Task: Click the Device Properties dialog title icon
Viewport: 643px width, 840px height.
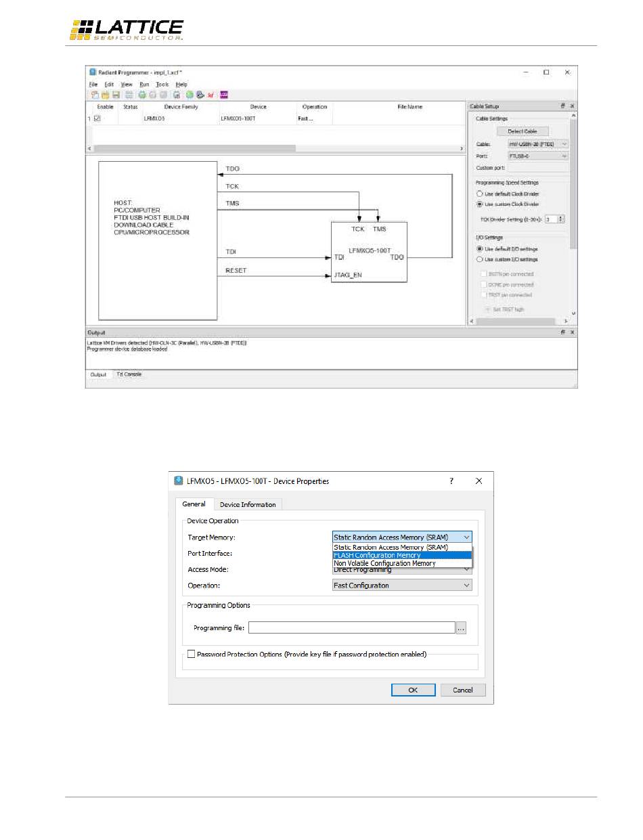Action: [x=179, y=481]
